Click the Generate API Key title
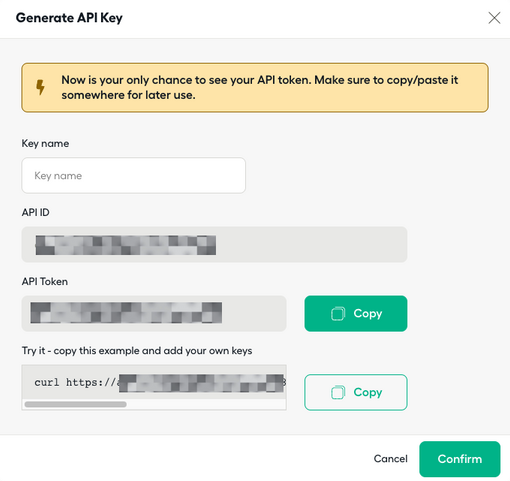The width and height of the screenshot is (510, 481). pyautogui.click(x=69, y=18)
